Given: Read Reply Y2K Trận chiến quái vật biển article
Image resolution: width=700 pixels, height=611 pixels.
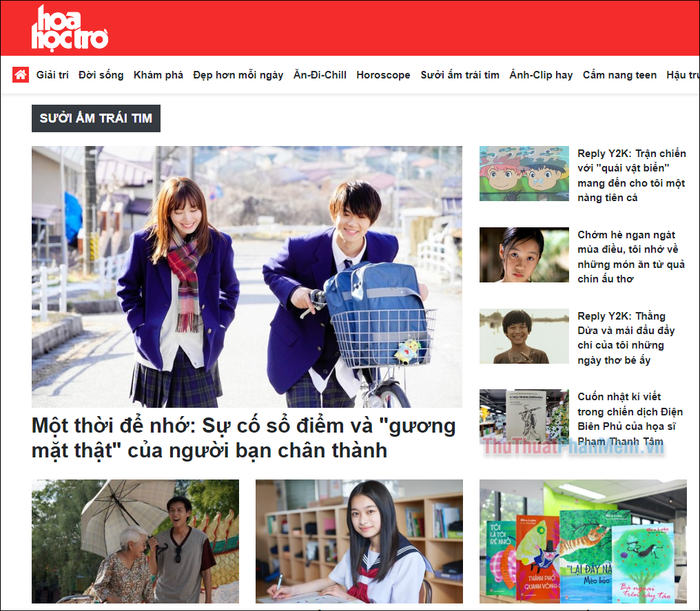Looking at the screenshot, I should coord(631,175).
